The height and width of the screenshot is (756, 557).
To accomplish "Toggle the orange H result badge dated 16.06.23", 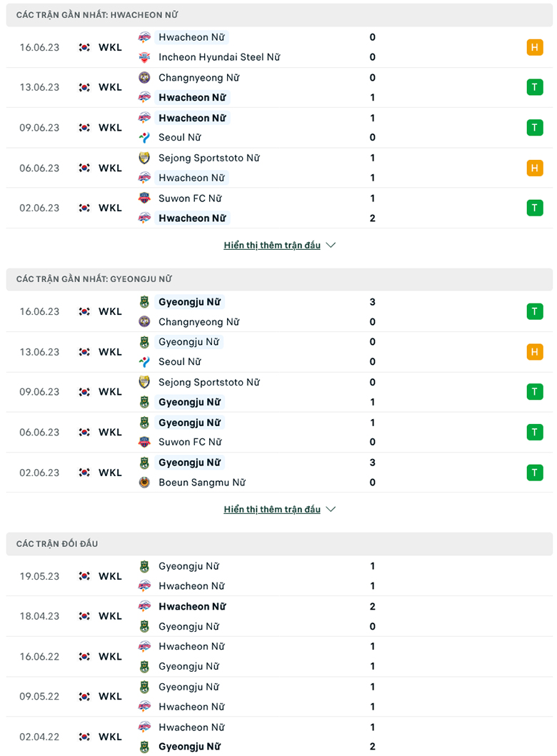I will point(535,47).
